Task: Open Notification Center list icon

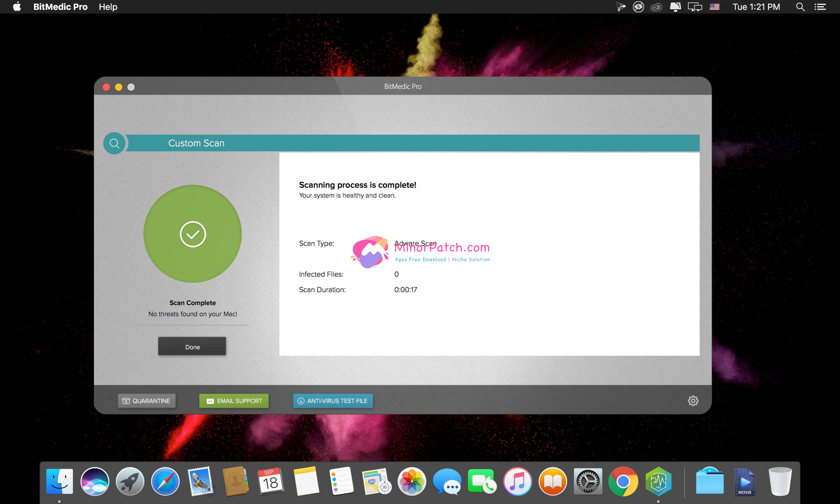Action: tap(820, 7)
